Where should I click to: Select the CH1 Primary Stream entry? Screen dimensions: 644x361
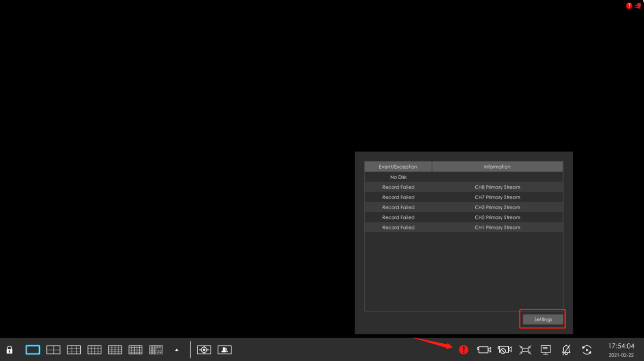tap(498, 227)
